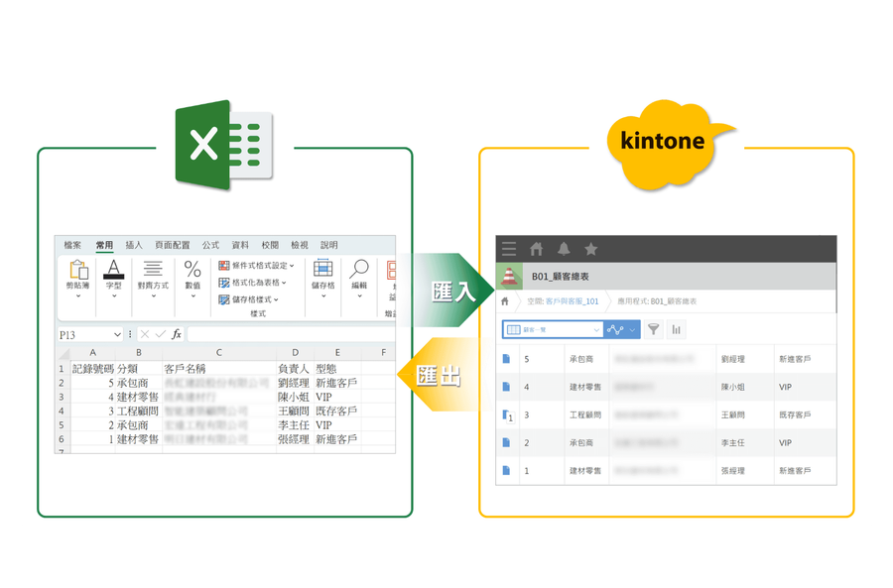Click the formula bar cancel X icon
893x588 pixels.
tap(145, 334)
